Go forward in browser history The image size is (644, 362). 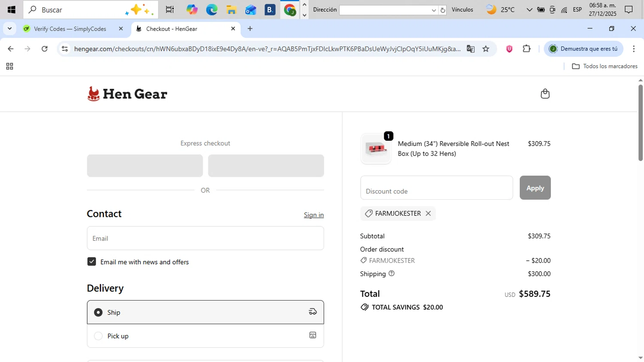point(27,49)
